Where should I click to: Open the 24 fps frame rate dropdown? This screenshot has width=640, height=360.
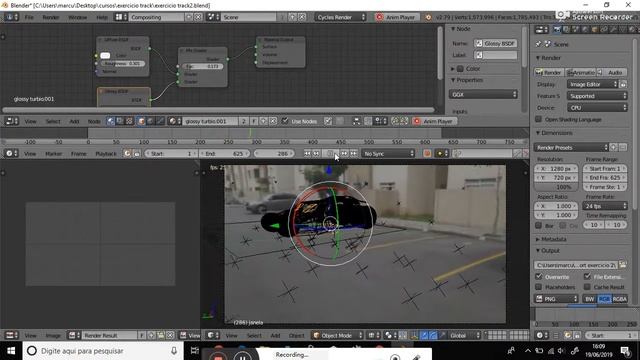605,206
